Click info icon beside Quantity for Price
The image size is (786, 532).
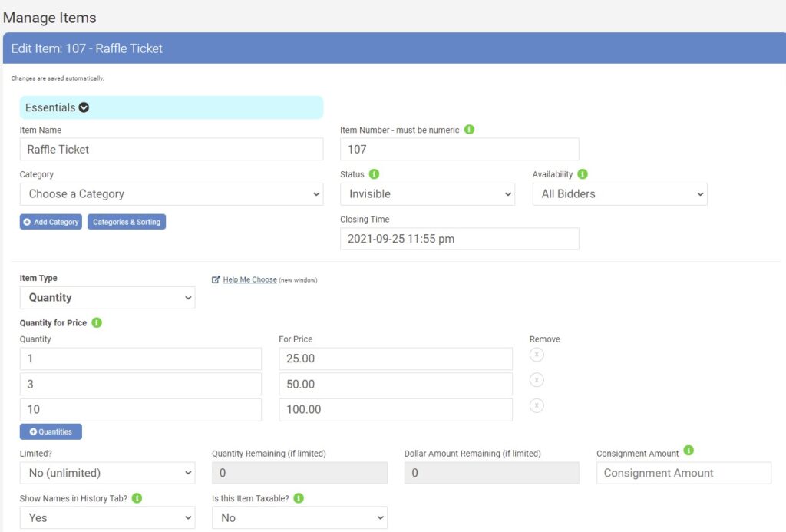[97, 323]
